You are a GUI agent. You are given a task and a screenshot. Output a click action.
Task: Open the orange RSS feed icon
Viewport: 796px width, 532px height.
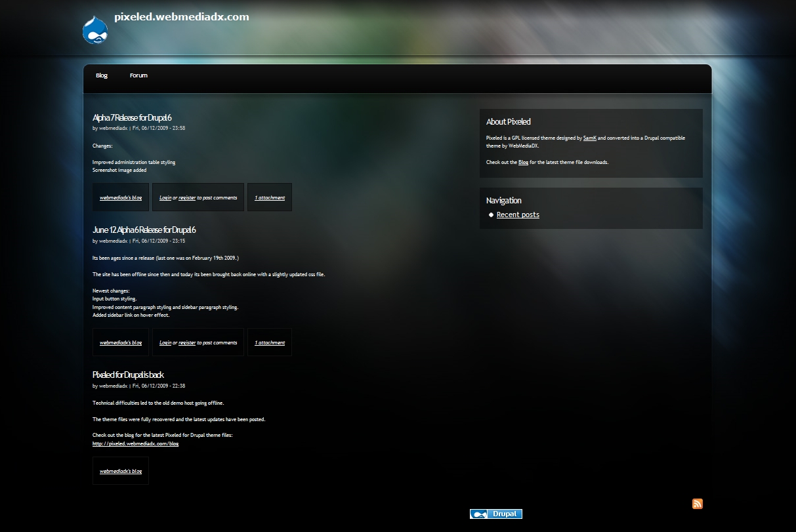tap(697, 504)
